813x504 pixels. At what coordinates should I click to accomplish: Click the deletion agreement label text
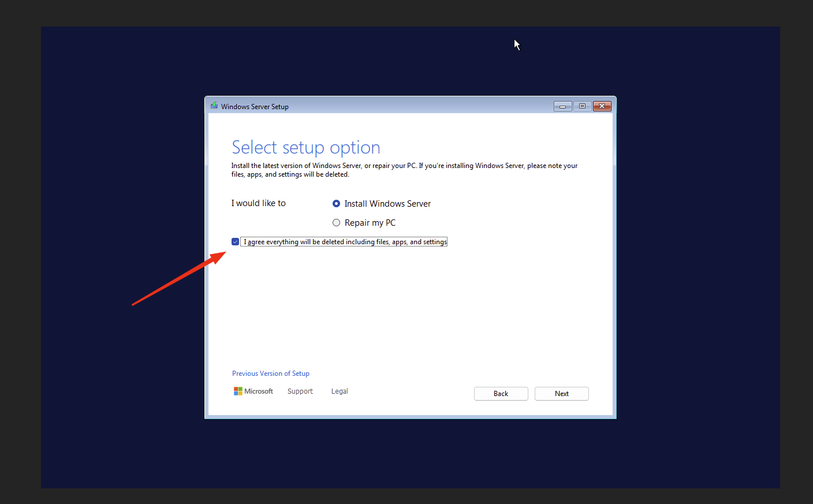click(x=344, y=241)
